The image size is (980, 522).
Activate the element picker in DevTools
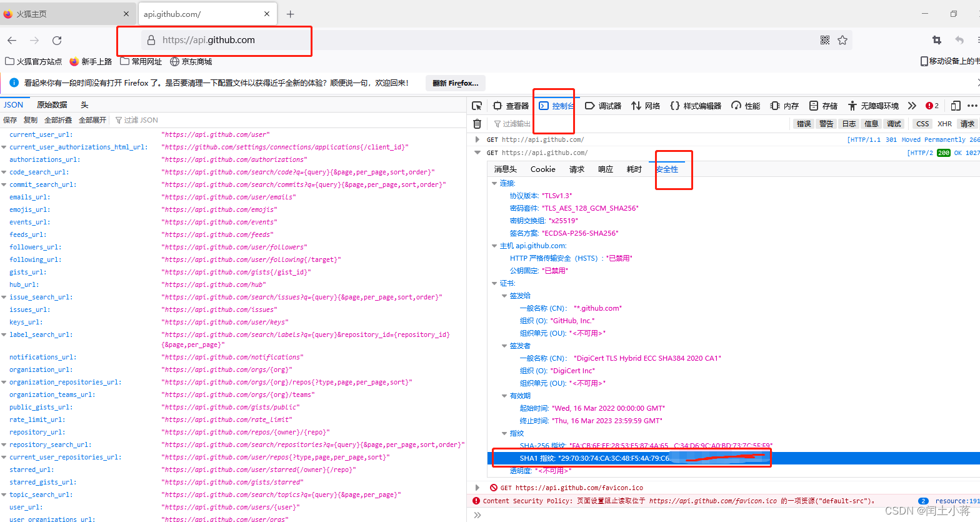[477, 106]
